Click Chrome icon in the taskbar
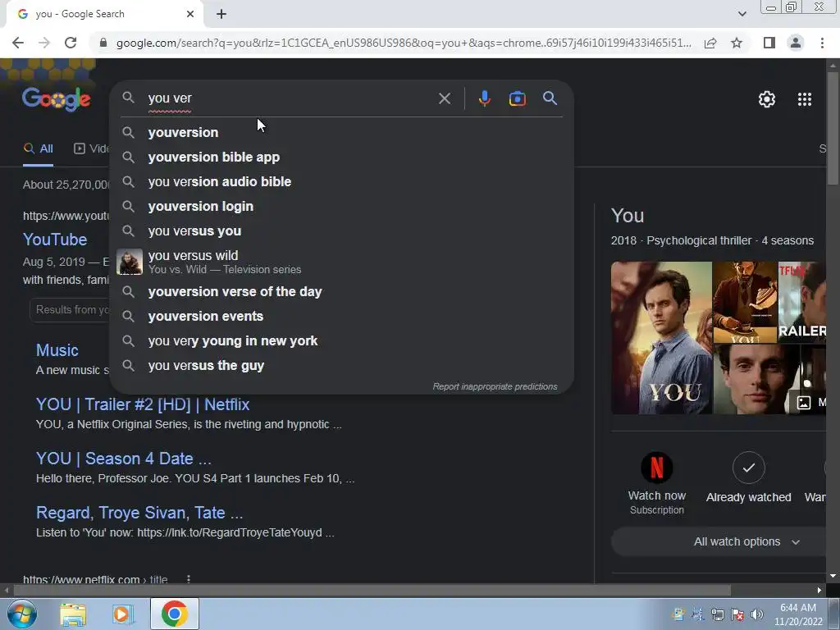This screenshot has width=840, height=630. 174,614
